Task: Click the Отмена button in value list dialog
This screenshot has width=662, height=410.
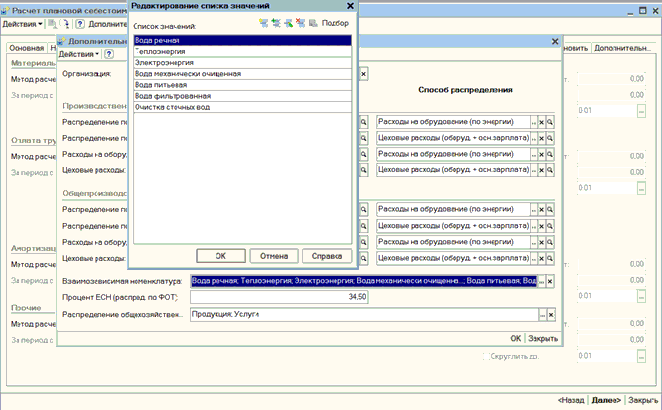Action: pos(274,256)
